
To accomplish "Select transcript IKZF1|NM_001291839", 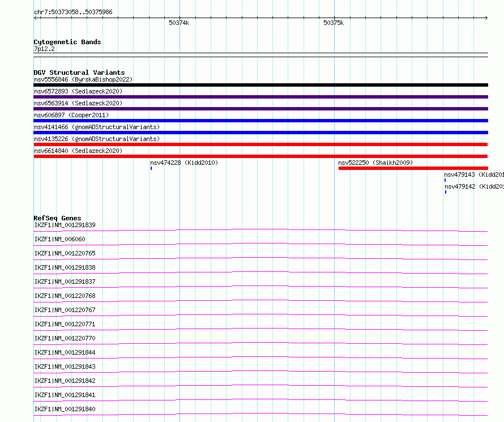I will [x=65, y=225].
